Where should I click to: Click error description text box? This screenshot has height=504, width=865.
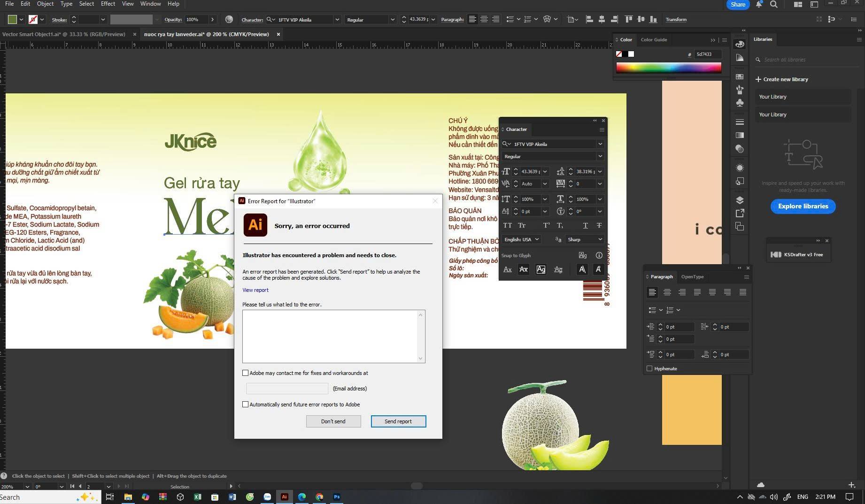tap(333, 336)
